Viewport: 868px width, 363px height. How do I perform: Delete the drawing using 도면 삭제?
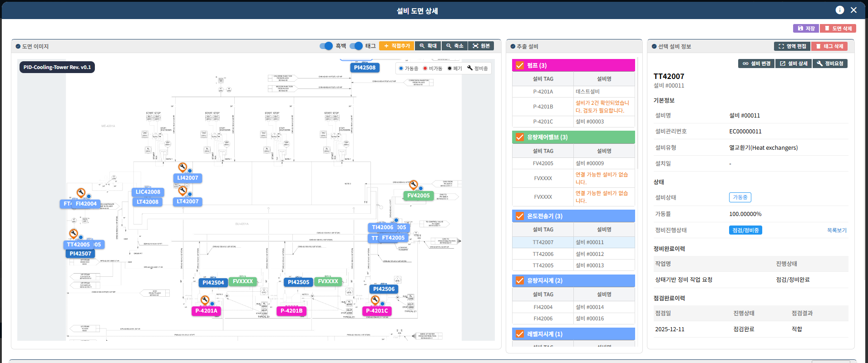[x=838, y=28]
